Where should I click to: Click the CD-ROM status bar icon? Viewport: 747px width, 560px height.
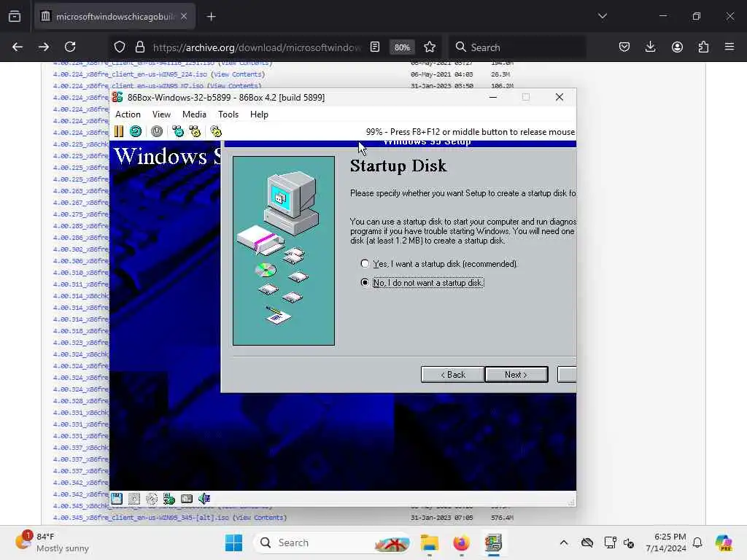tap(152, 499)
